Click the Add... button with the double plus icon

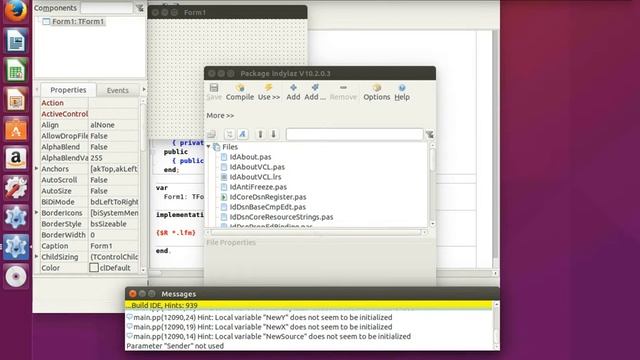pyautogui.click(x=315, y=92)
